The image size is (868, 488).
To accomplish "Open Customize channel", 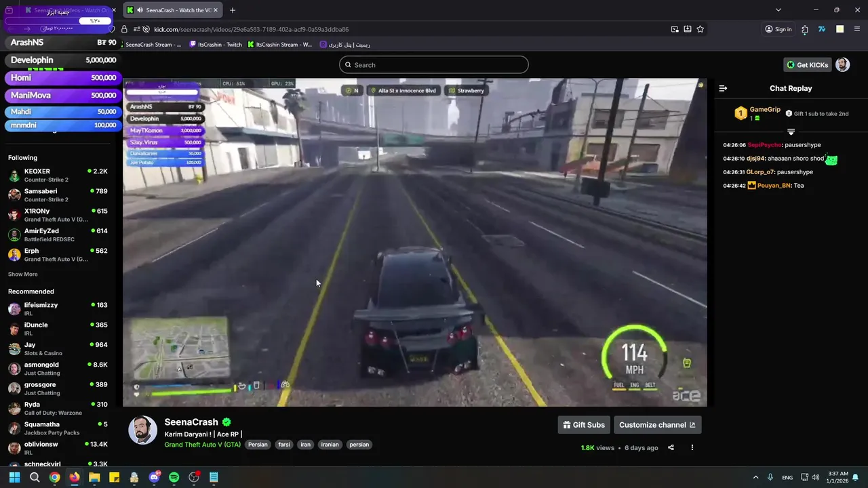I will [x=657, y=425].
